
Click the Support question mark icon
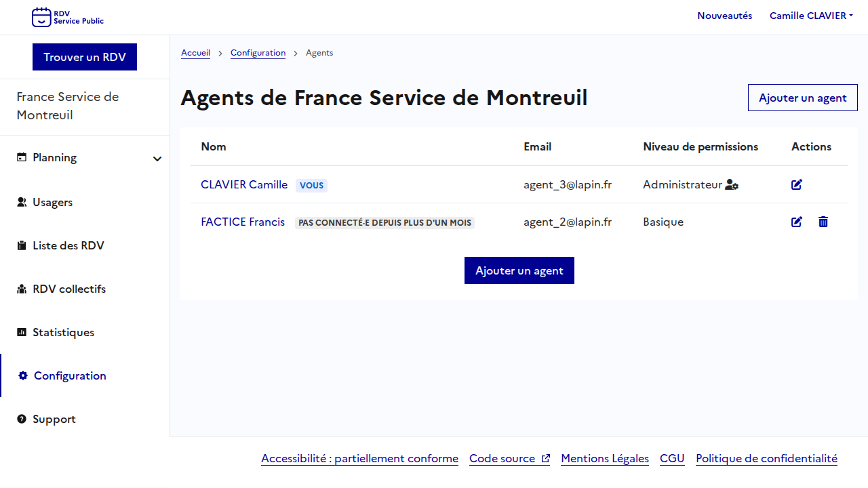22,419
